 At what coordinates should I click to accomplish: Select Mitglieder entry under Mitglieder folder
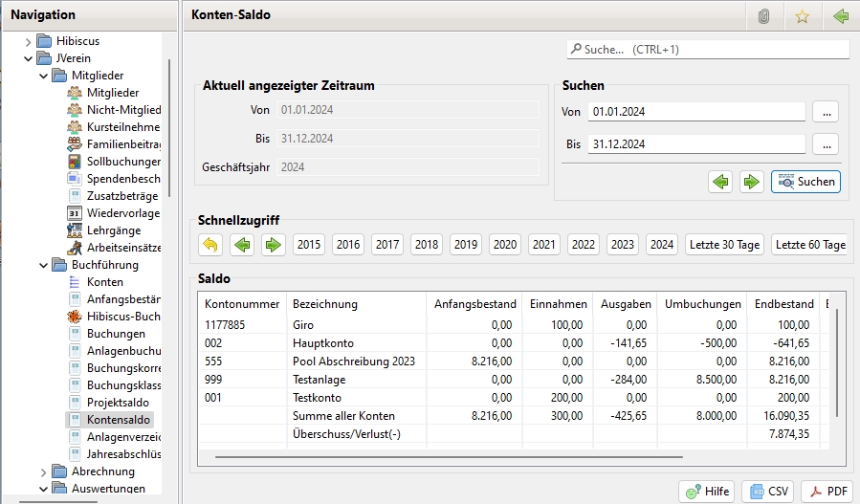point(112,93)
